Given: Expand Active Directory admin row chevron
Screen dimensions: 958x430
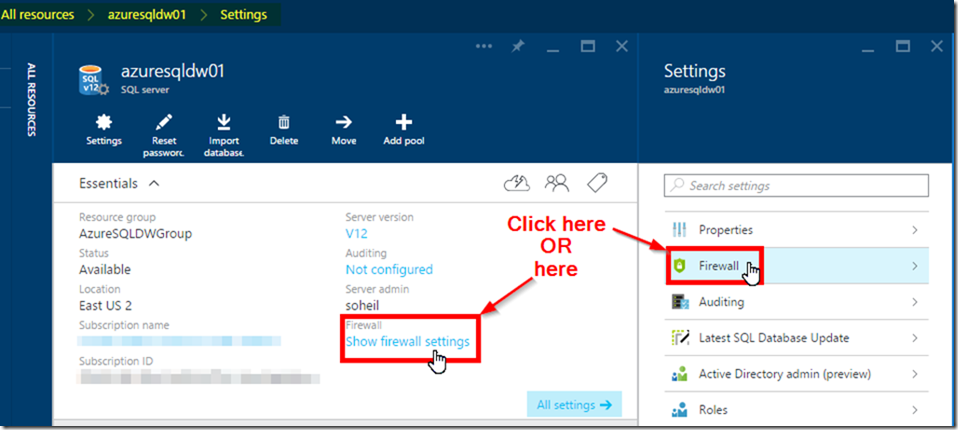Looking at the screenshot, I should click(x=915, y=374).
